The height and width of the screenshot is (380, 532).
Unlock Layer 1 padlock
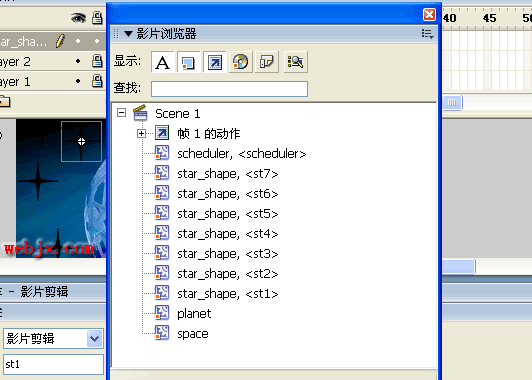97,81
